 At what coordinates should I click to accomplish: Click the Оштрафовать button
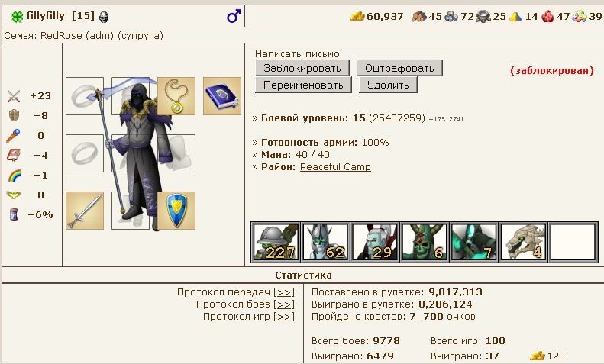coord(399,68)
